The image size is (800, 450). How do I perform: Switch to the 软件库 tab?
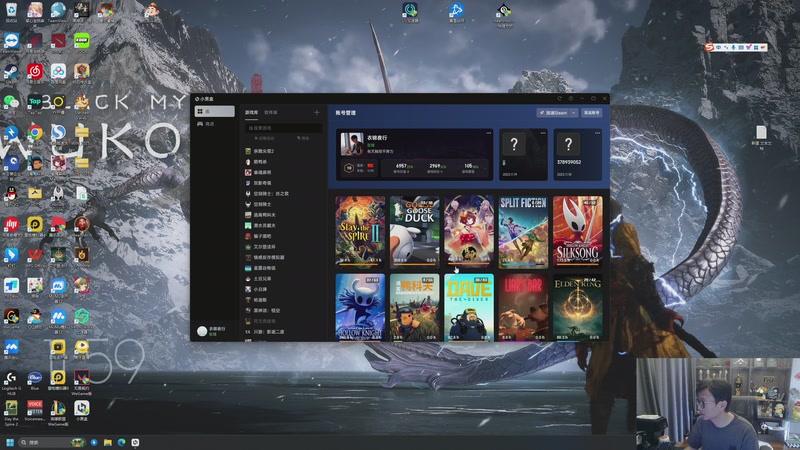click(x=271, y=112)
